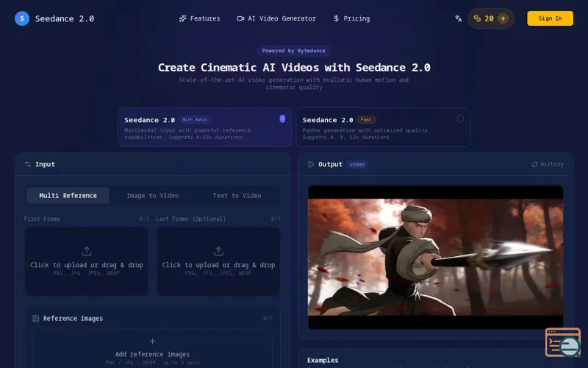This screenshot has width=588, height=368.
Task: Open the floating browser assistant widget
Action: 563,342
